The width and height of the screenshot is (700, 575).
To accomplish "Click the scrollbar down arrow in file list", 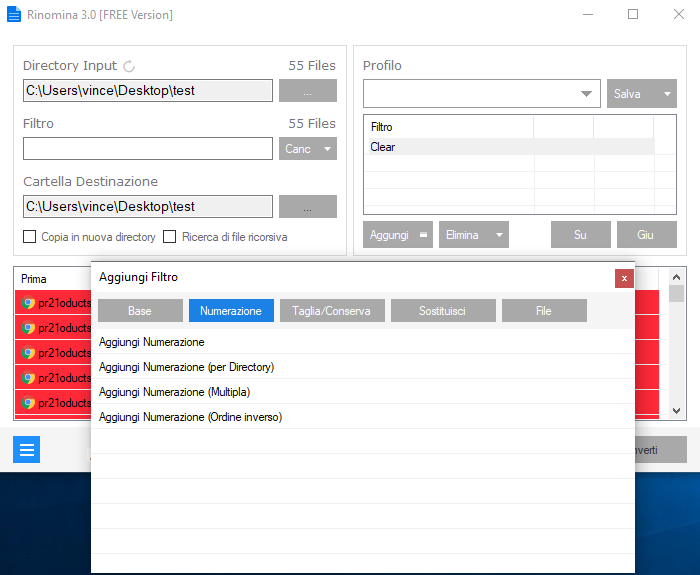I will pos(676,411).
